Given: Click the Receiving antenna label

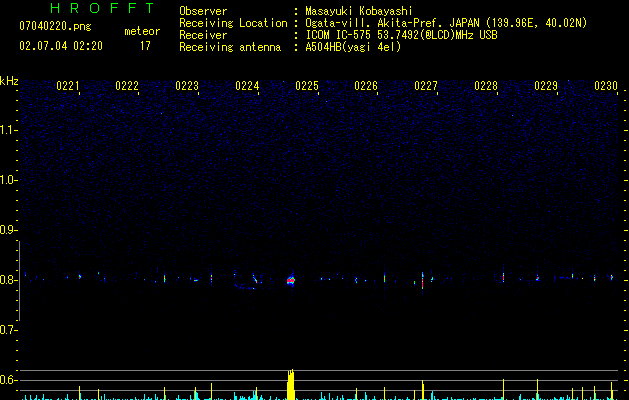Looking at the screenshot, I should point(230,47).
